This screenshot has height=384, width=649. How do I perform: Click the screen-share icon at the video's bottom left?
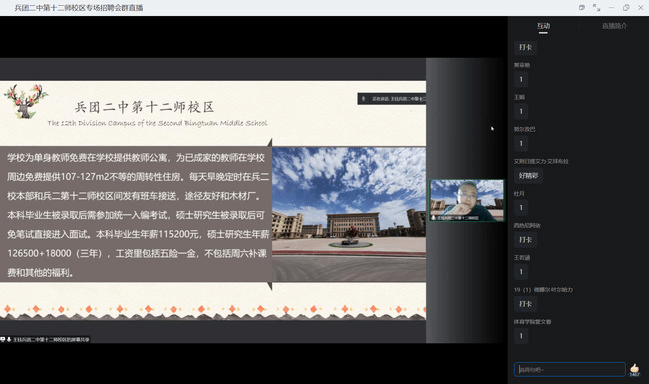coord(3,339)
